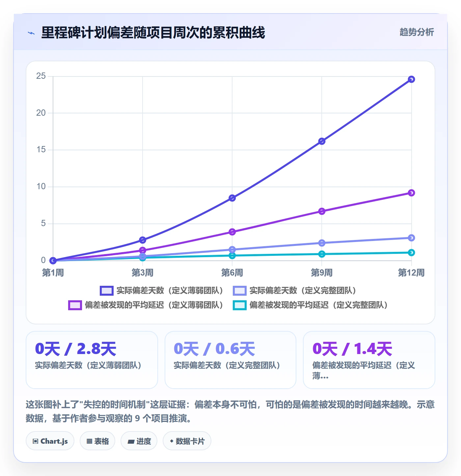Select the 数据卡片 tag
Screen dimensions: 461x476
point(187,441)
